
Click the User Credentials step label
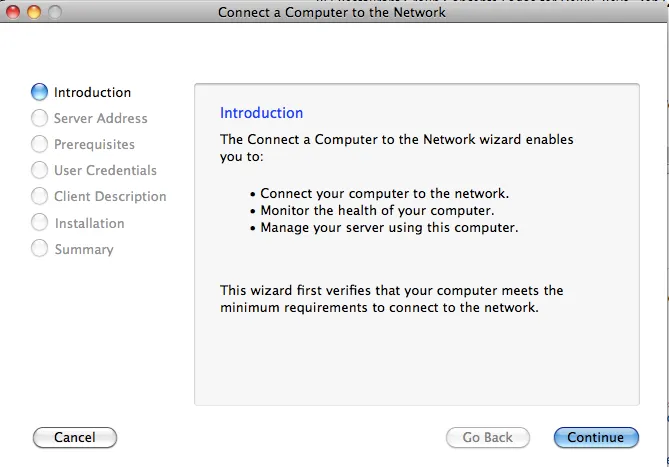(x=105, y=170)
